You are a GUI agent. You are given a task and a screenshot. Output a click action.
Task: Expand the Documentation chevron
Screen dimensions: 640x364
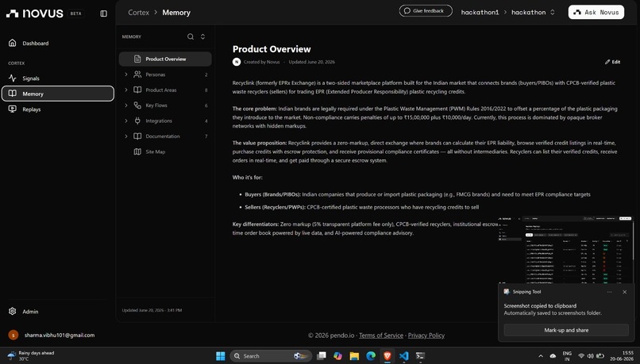click(126, 136)
